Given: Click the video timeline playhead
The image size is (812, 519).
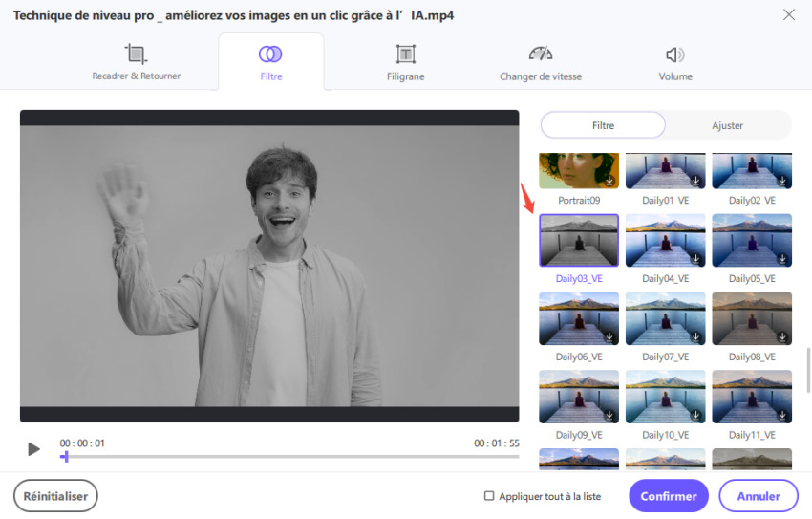Looking at the screenshot, I should 65,456.
